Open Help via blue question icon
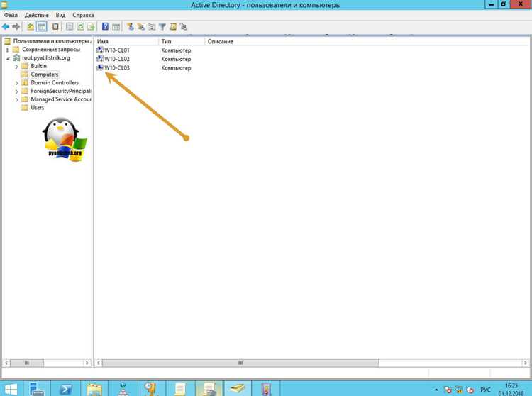 click(106, 27)
